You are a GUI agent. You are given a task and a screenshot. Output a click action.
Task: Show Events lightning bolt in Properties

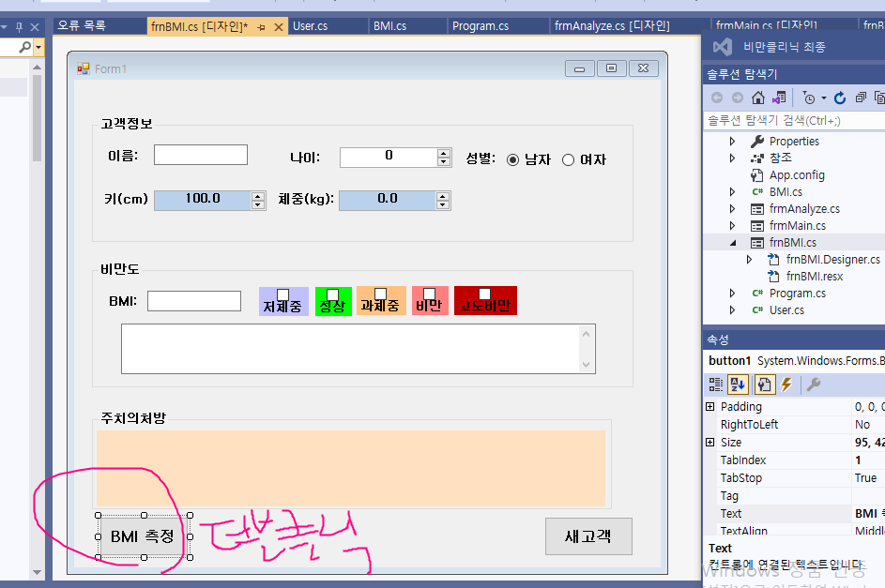786,384
